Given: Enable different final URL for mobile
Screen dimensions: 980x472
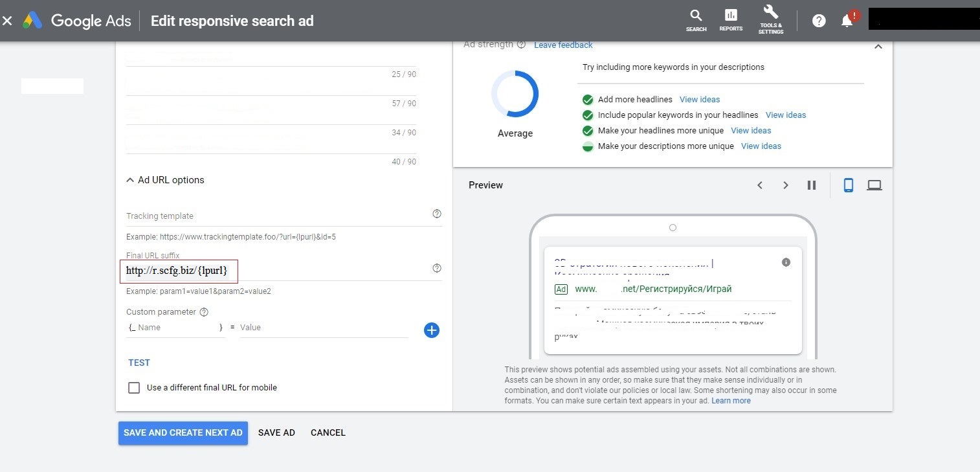Looking at the screenshot, I should click(x=134, y=388).
